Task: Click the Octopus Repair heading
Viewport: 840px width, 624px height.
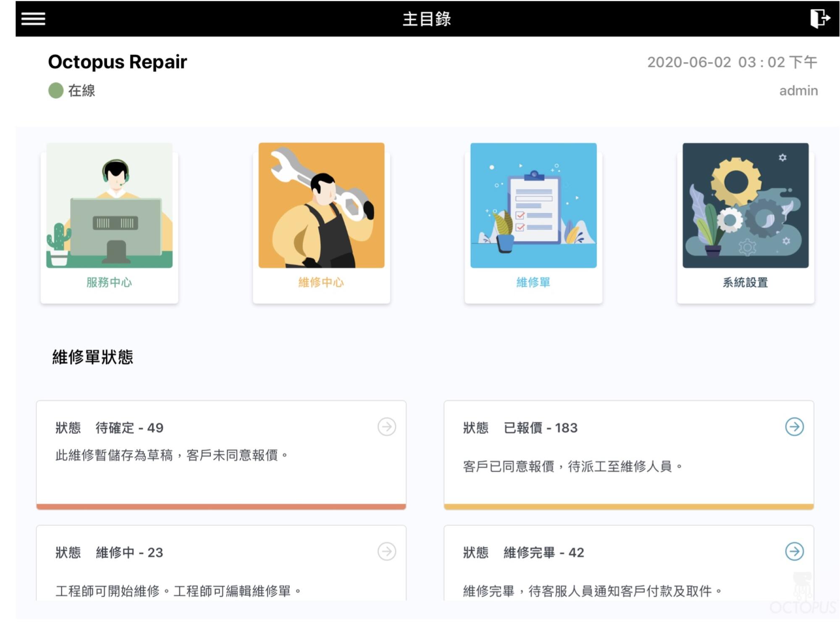Action: [118, 62]
